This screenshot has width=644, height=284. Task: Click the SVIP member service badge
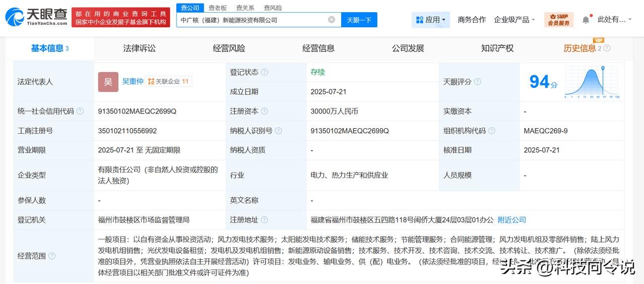[559, 20]
